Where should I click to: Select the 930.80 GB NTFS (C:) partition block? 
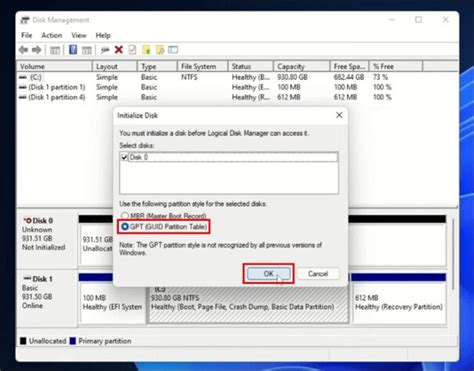pos(248,305)
